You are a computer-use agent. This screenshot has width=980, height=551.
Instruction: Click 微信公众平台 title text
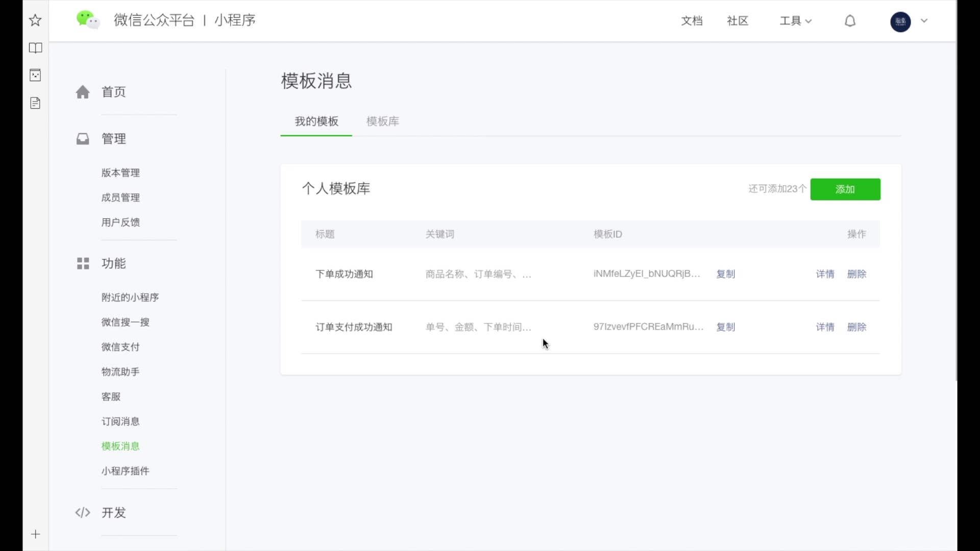click(x=154, y=20)
